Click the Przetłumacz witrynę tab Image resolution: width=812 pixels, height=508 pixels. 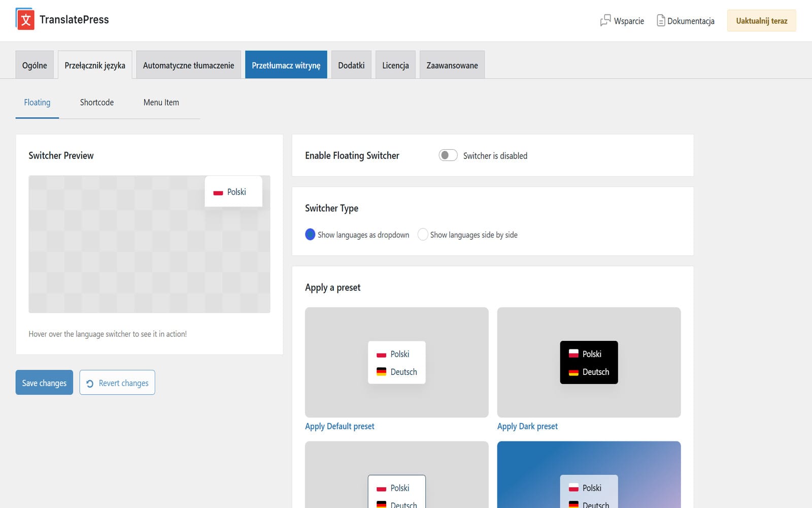(x=286, y=65)
